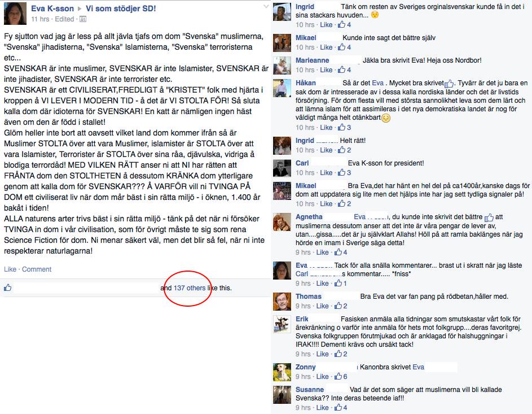
Task: Click thumbs-up count on Erik's comment
Action: 341,354
